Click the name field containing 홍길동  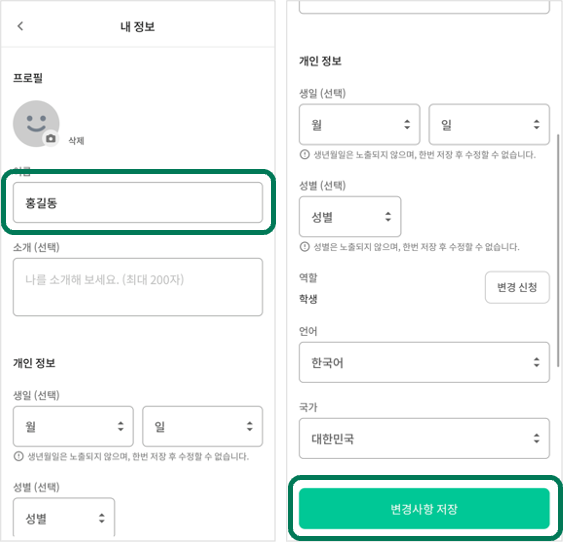pyautogui.click(x=138, y=202)
